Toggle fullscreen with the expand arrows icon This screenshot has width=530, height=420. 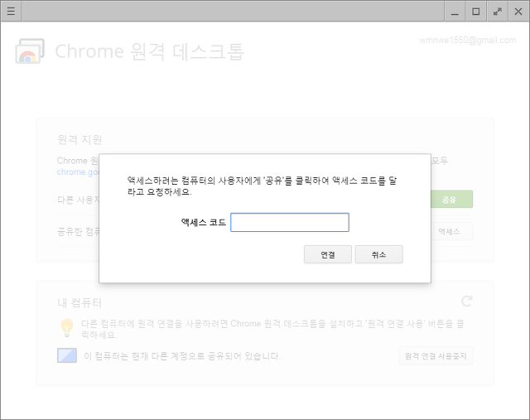tap(497, 12)
